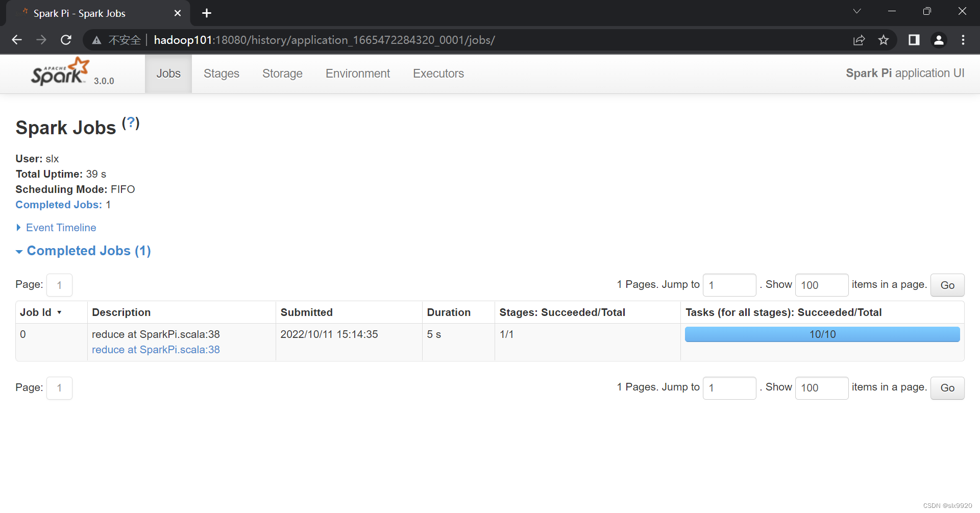Click the address bar URL
The image size is (980, 513).
pos(324,40)
